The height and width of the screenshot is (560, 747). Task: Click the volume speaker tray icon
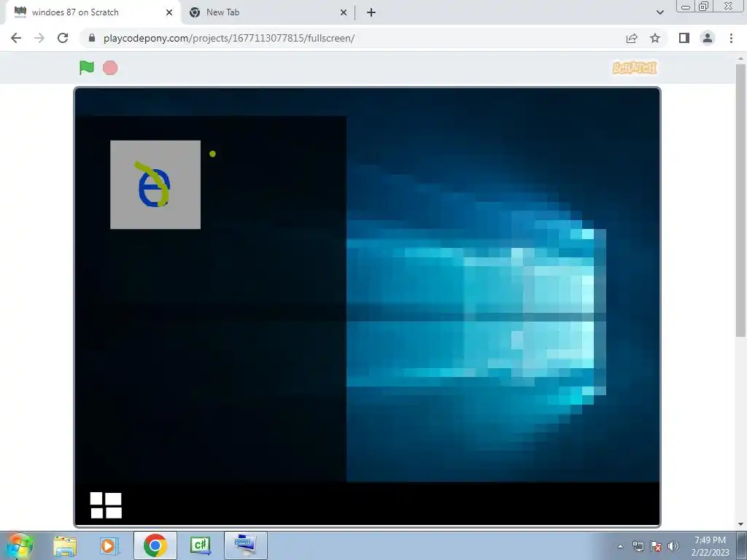[x=673, y=546]
